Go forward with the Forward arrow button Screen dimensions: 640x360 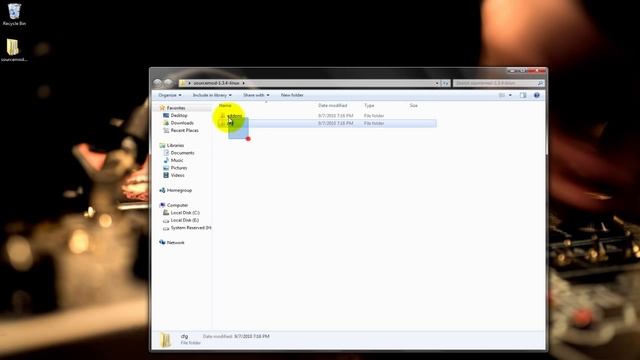coord(168,83)
